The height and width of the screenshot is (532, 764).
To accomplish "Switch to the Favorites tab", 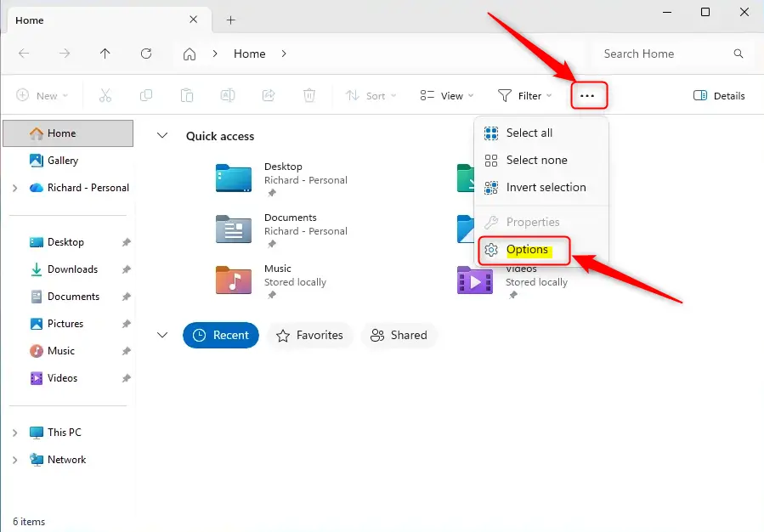I will pyautogui.click(x=310, y=335).
